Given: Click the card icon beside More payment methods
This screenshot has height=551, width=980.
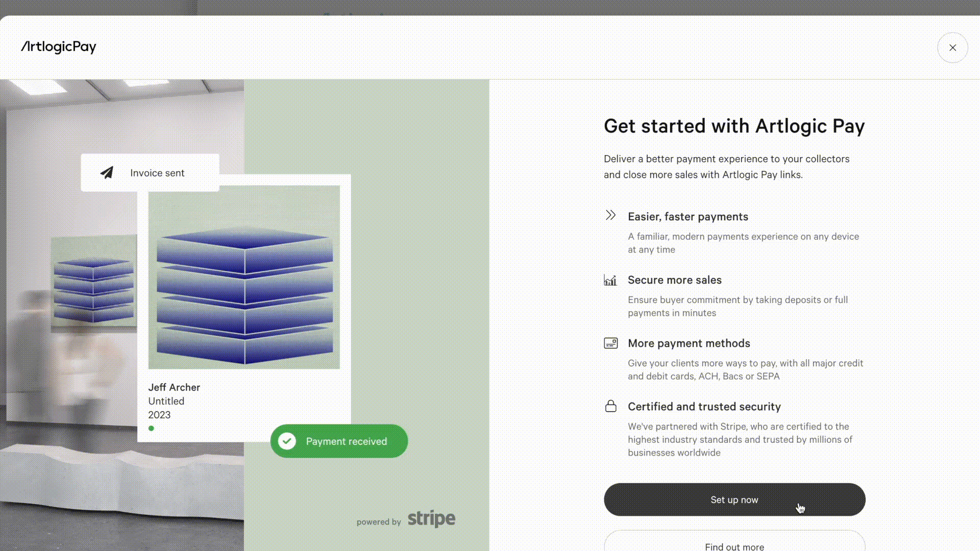Looking at the screenshot, I should click(610, 343).
